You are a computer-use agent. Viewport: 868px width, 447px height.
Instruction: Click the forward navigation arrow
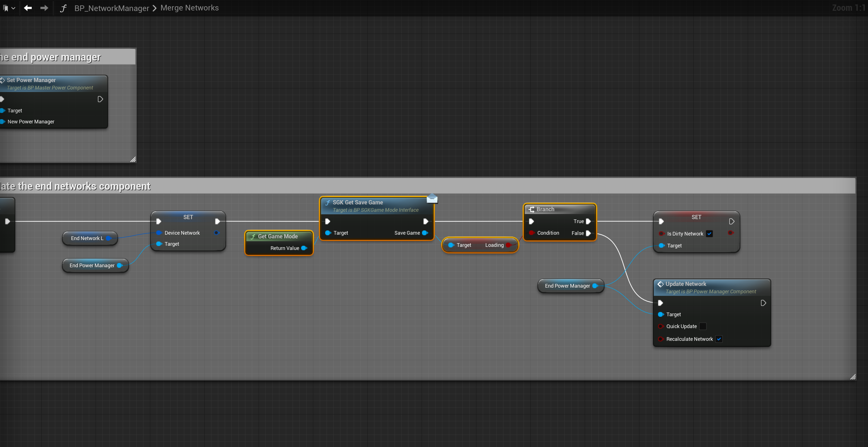pyautogui.click(x=44, y=8)
